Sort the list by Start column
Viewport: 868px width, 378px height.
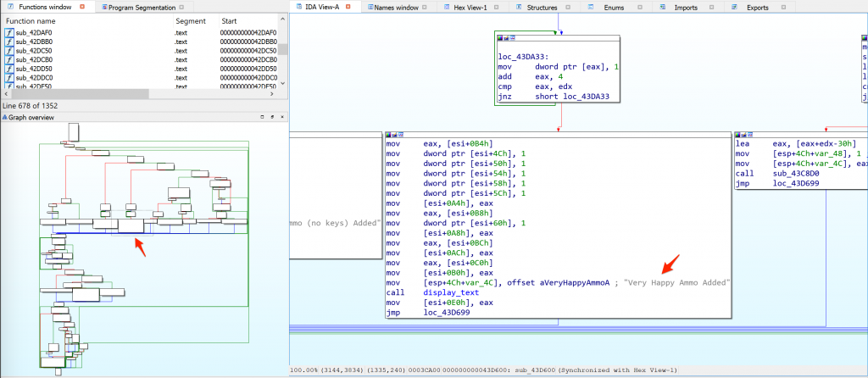[x=230, y=20]
